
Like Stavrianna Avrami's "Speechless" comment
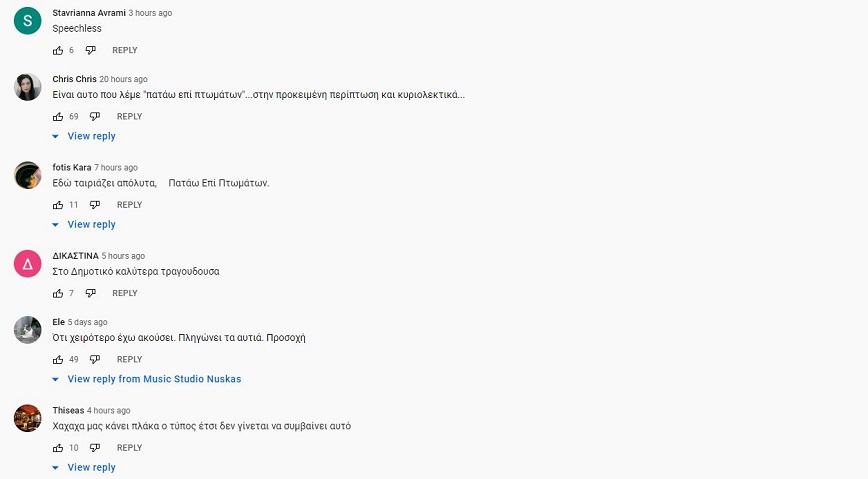click(58, 50)
